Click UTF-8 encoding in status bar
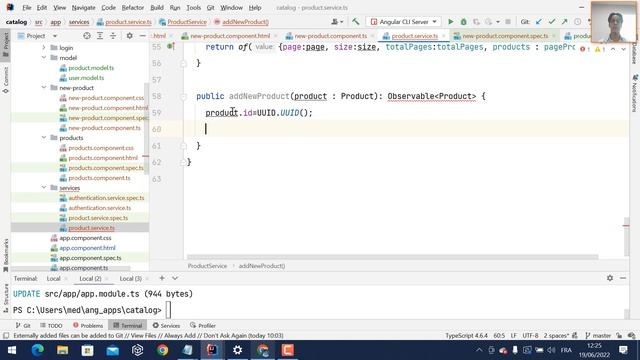The width and height of the screenshot is (640, 360). [x=530, y=336]
